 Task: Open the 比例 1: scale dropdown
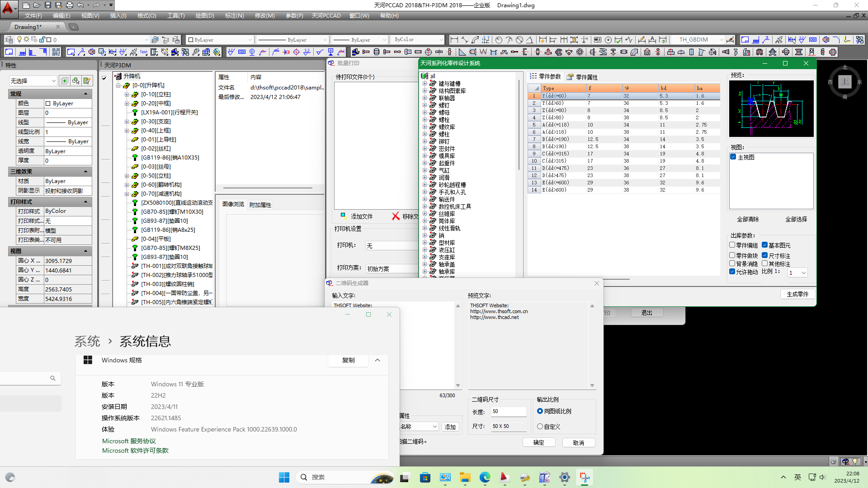pos(797,272)
